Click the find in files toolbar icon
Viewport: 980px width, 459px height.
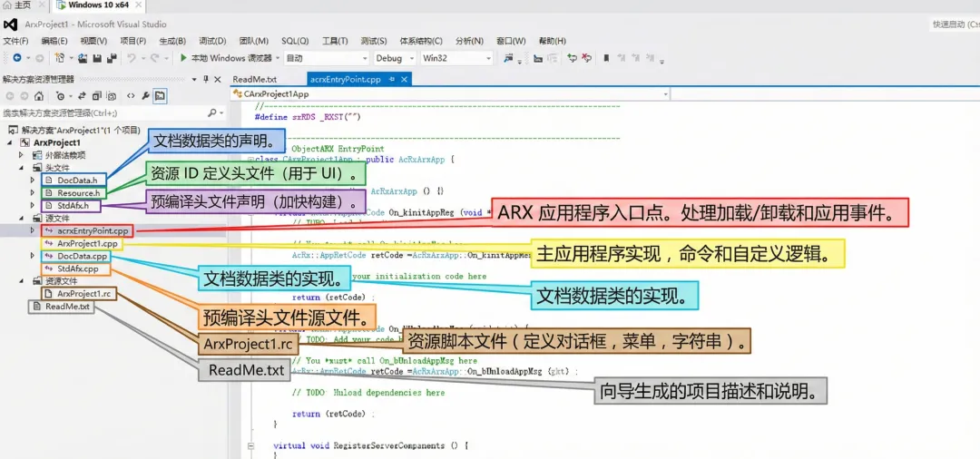coord(509,58)
